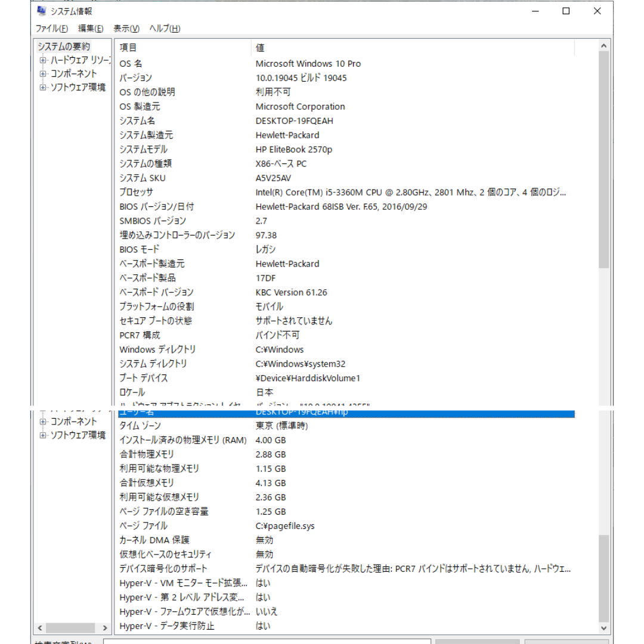644x644 pixels.
Task: Open the ファイル(F) menu
Action: [x=51, y=29]
